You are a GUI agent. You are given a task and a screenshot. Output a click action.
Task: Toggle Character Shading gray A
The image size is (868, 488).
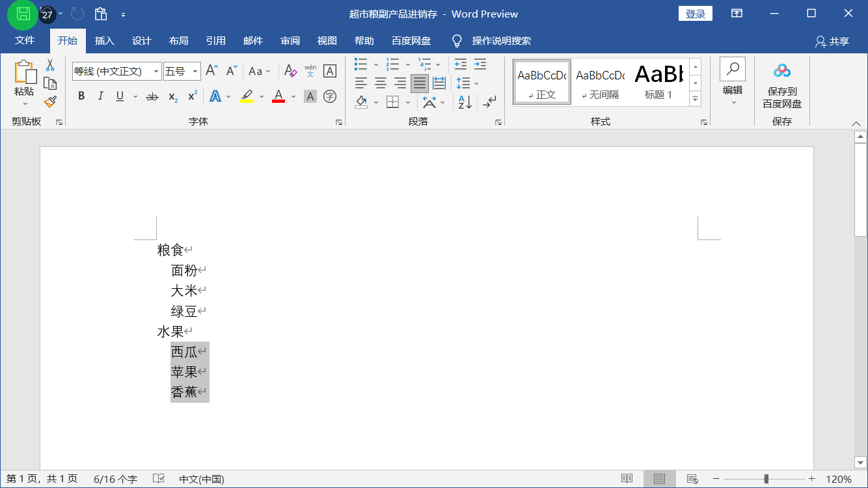[310, 96]
